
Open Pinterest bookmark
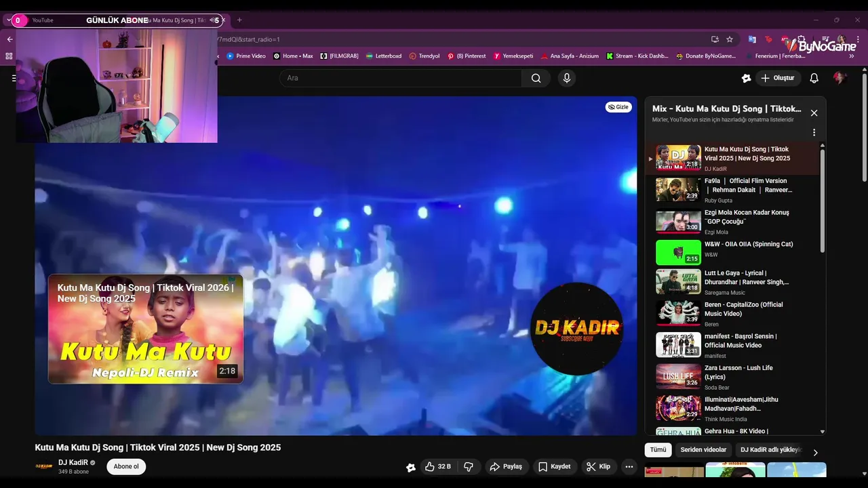pos(467,56)
